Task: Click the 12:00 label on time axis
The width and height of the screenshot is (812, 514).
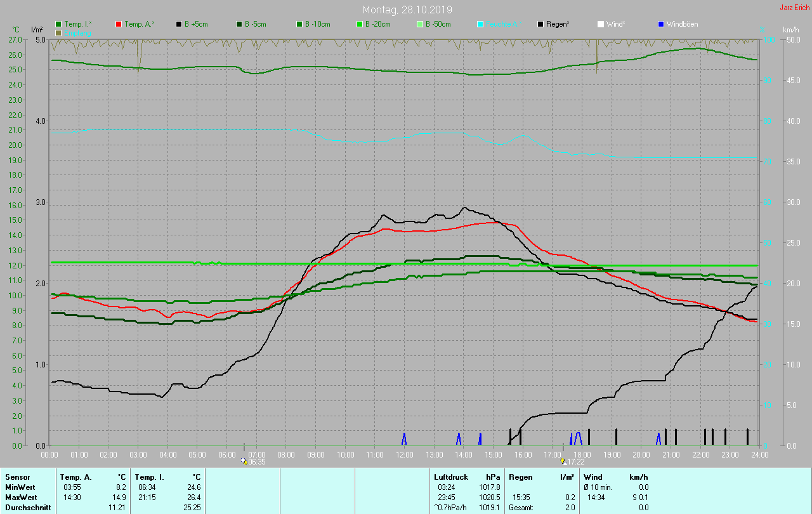Action: pos(404,454)
